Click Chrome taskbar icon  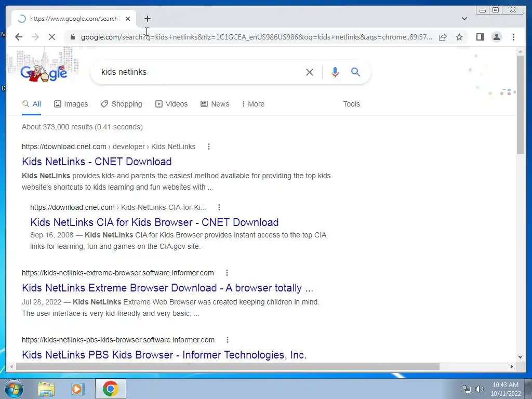point(110,389)
